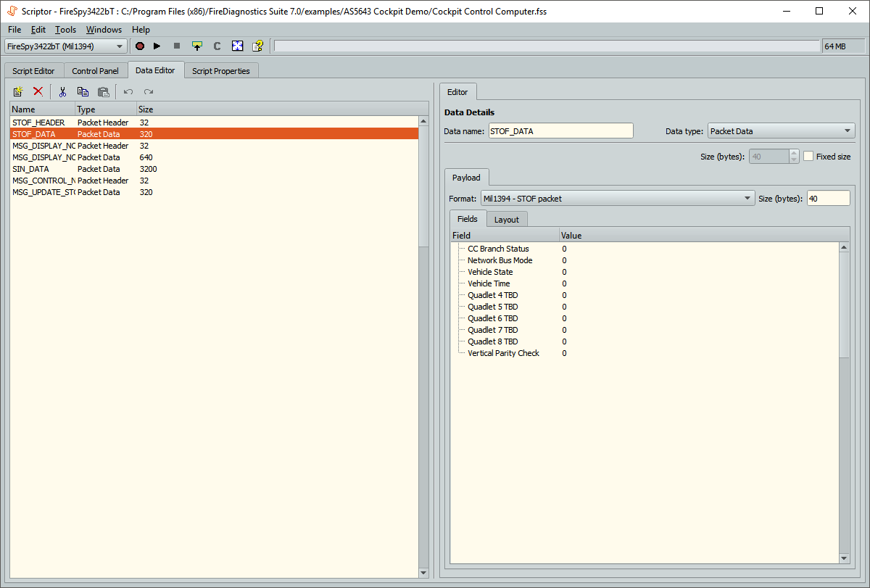This screenshot has width=870, height=588.
Task: Add a new data item
Action: (18, 91)
